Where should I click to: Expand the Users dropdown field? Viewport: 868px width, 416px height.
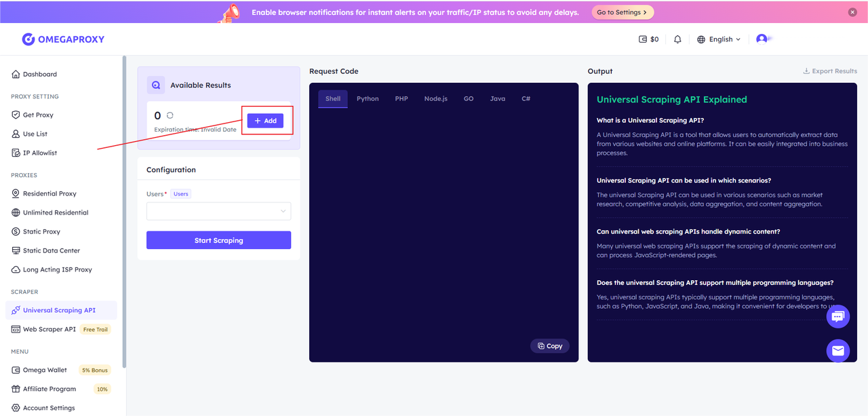click(218, 211)
